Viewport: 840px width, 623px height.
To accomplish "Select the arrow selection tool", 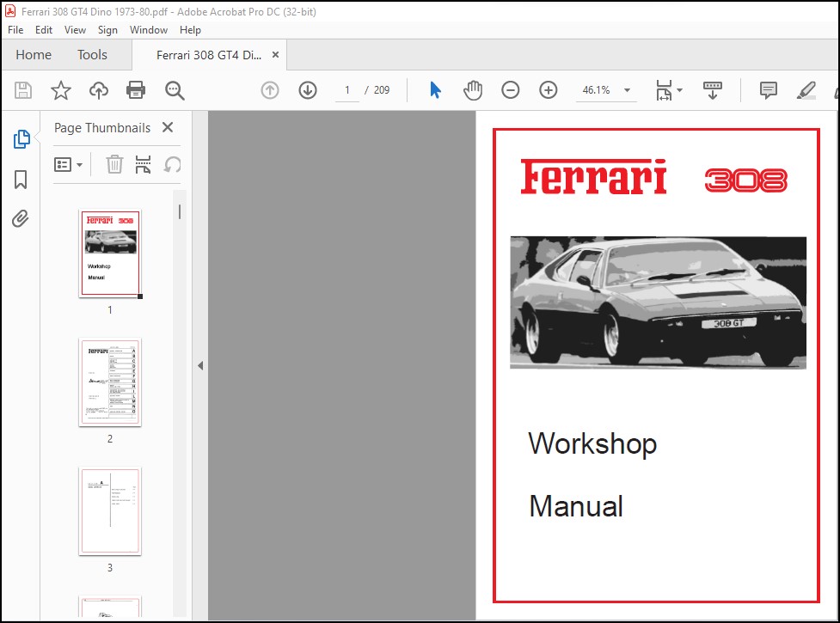I will [x=435, y=90].
